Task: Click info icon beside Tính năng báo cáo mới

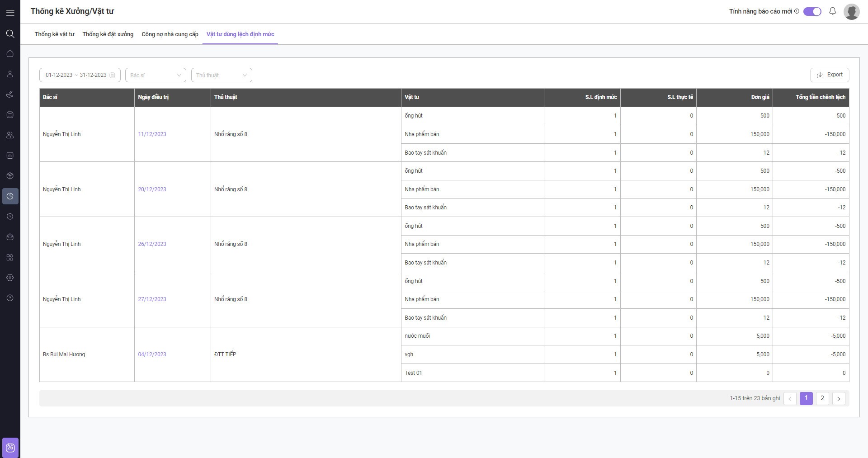Action: [x=797, y=11]
